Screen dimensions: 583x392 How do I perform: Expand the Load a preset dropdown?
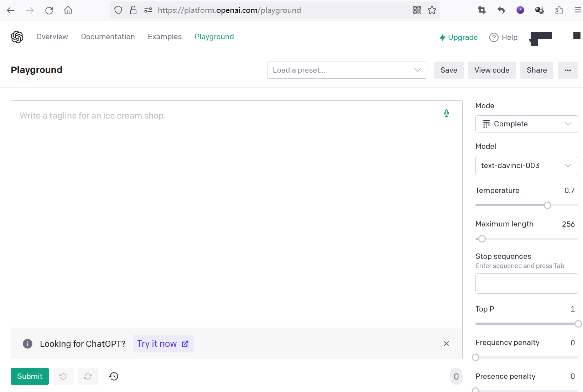347,70
